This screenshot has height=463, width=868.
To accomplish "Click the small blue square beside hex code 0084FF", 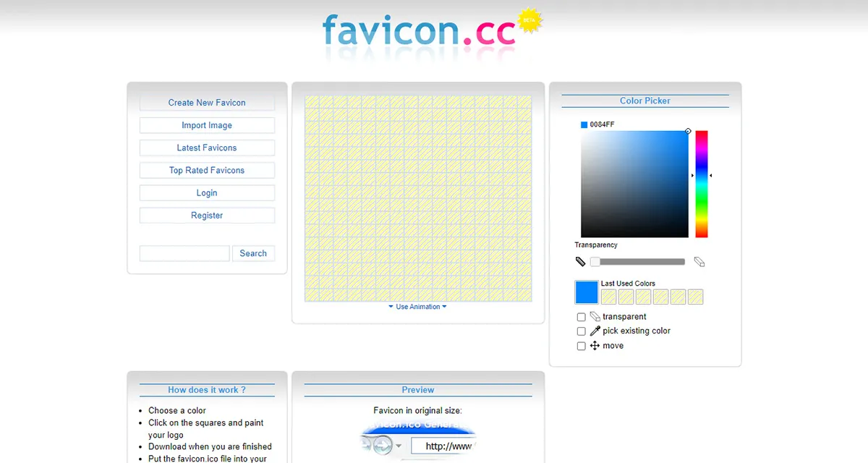I will (583, 124).
